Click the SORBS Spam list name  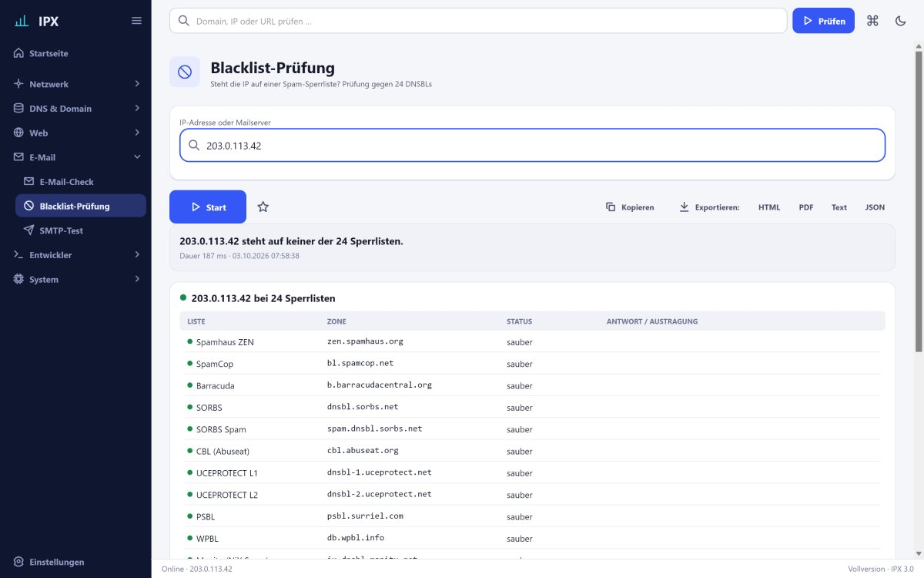click(x=221, y=429)
